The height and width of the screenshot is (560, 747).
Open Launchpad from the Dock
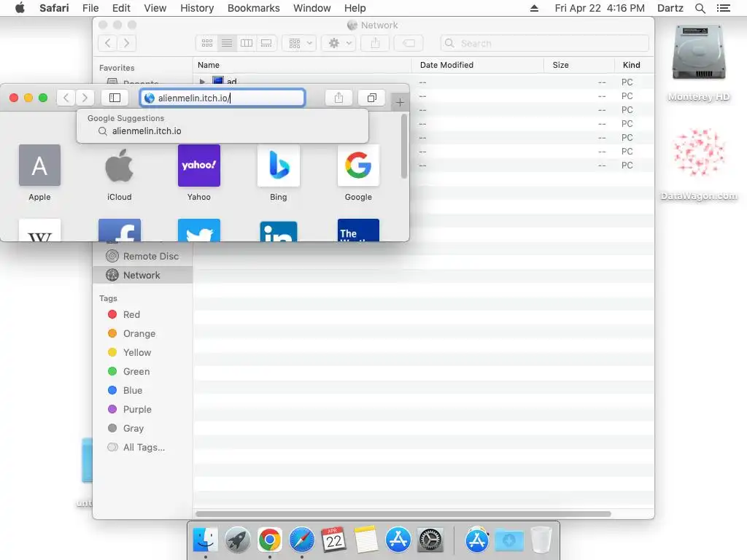pos(237,540)
